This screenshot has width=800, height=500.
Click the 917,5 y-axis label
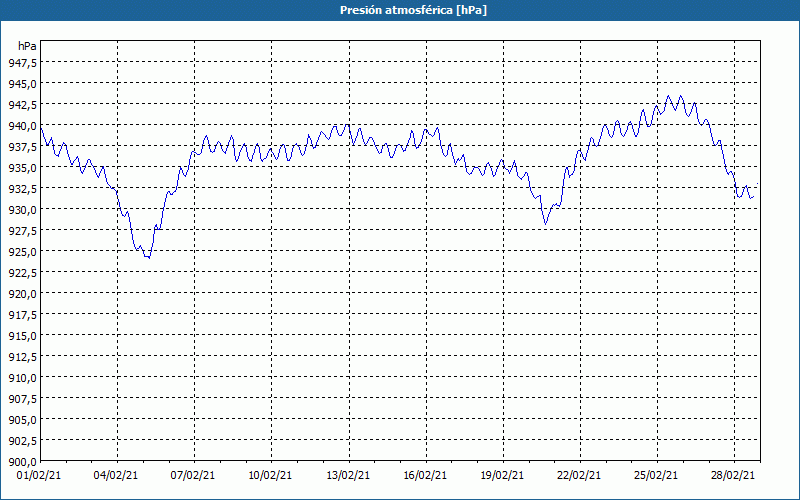pyautogui.click(x=22, y=314)
